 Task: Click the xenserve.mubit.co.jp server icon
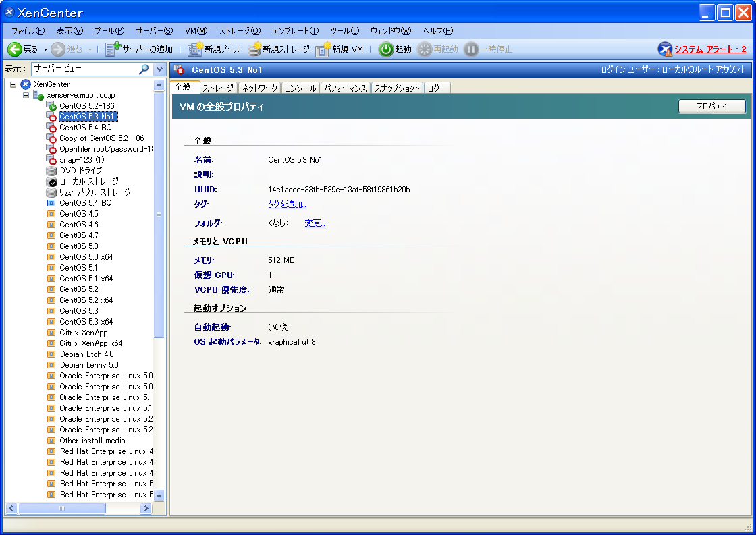(x=38, y=95)
